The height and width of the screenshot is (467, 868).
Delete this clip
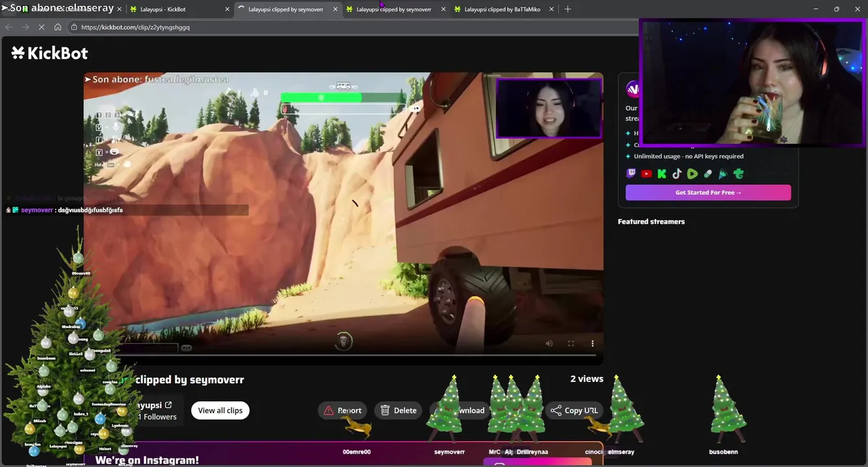tap(399, 411)
